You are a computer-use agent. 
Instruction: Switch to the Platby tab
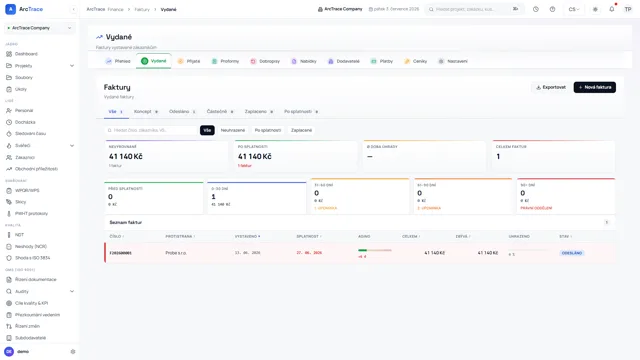(x=382, y=61)
